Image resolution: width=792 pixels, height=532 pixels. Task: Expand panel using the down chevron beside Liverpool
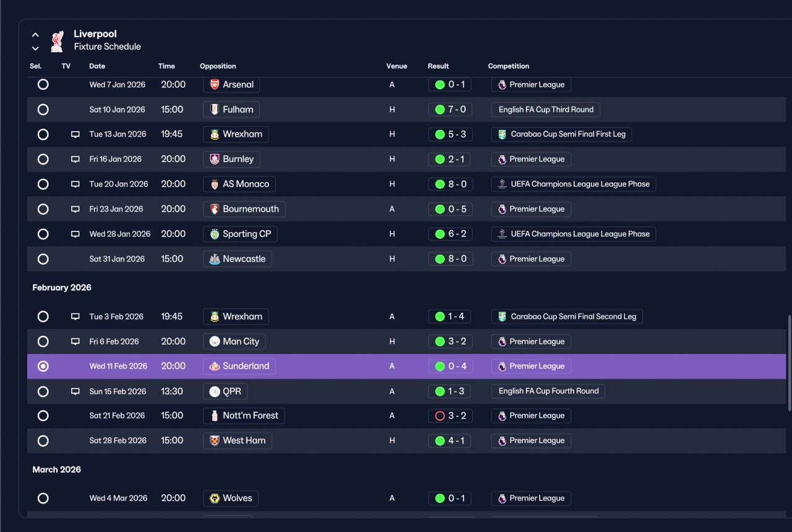tap(35, 48)
